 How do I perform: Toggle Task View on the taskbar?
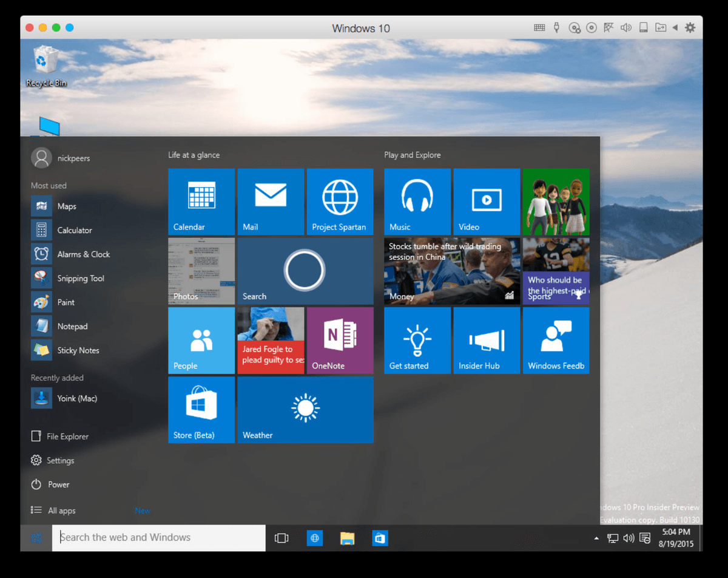pos(281,538)
